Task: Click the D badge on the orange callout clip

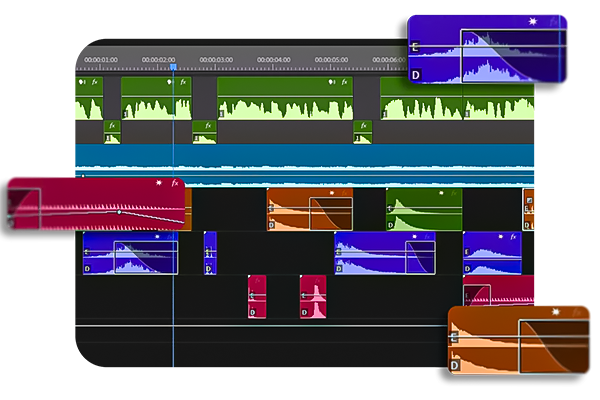Action: pos(456,366)
